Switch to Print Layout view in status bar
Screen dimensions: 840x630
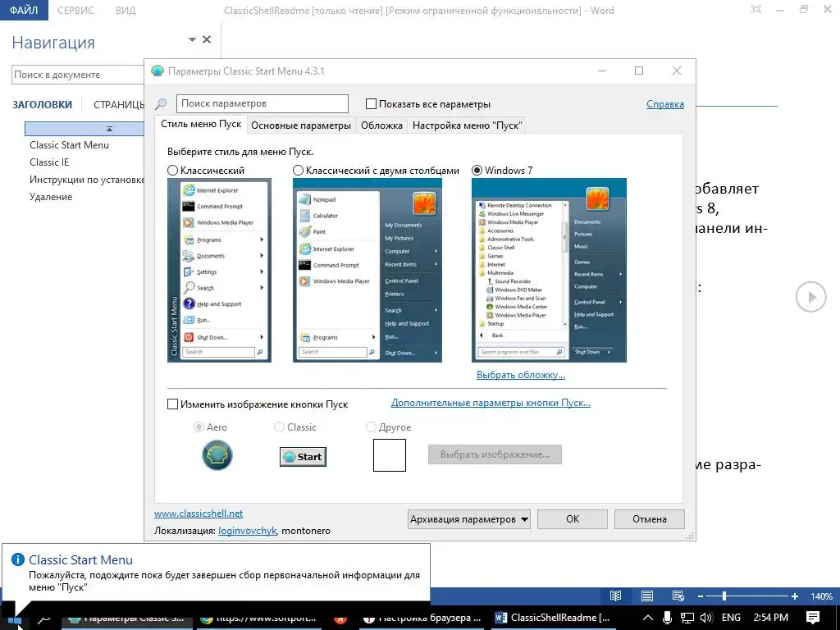[x=647, y=596]
